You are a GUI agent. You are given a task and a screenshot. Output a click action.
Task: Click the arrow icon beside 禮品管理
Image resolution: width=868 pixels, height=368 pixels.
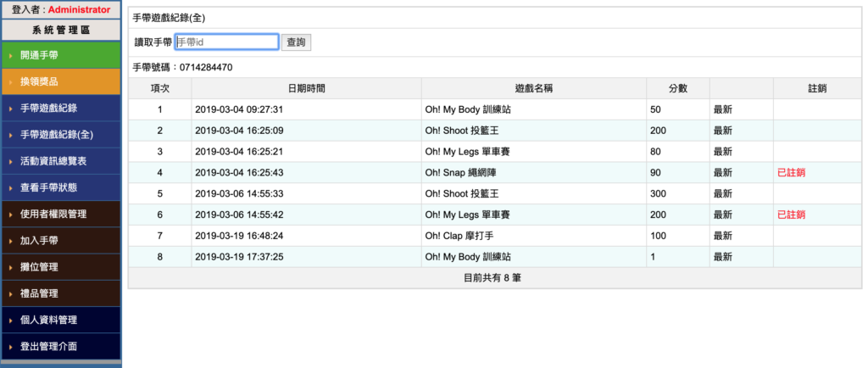pos(10,294)
